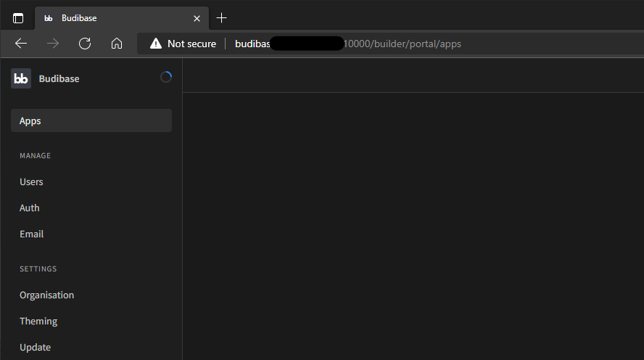Reload the page with the refresh icon
Viewport: 644px width, 360px height.
click(85, 44)
